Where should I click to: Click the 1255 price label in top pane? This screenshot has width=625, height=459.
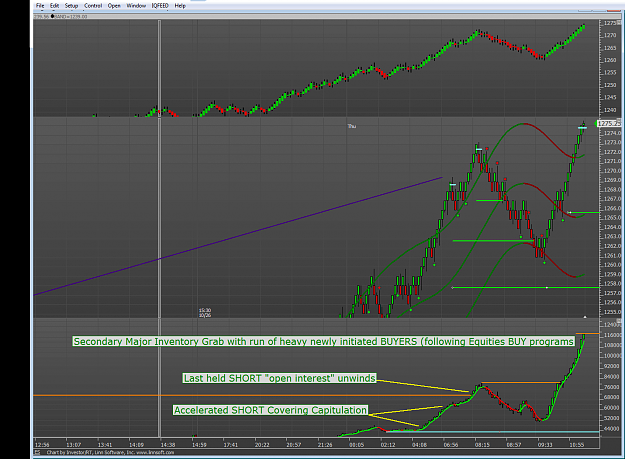click(610, 73)
